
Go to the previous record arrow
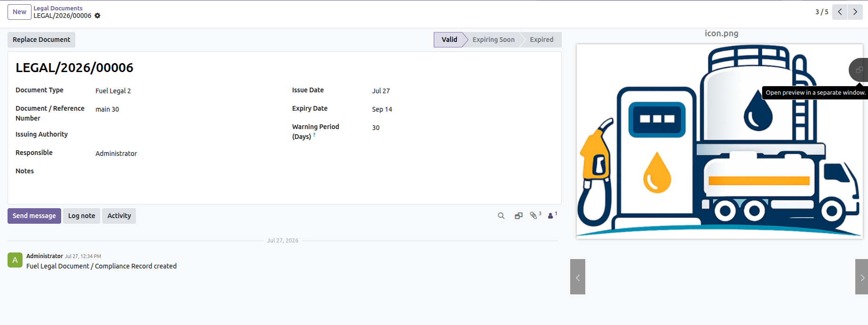click(840, 12)
